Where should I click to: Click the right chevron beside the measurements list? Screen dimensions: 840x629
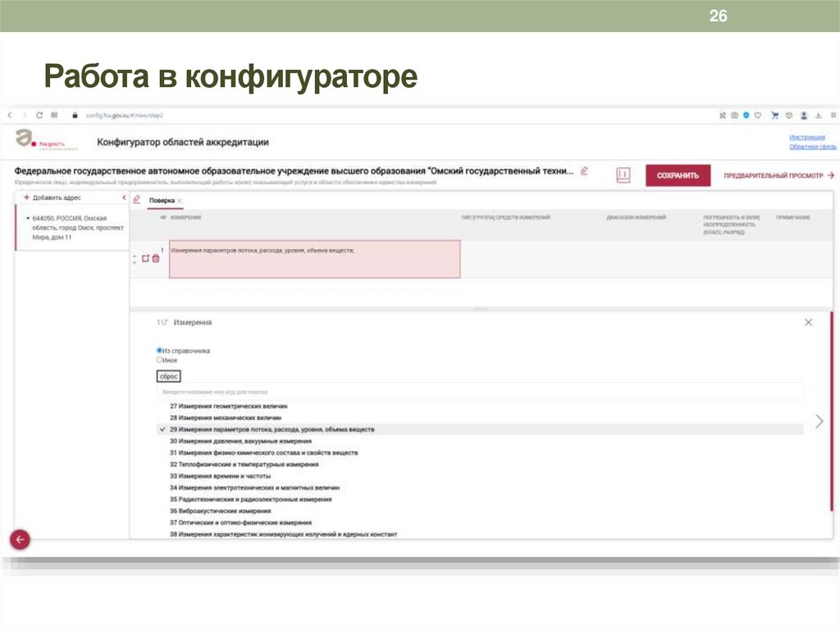pyautogui.click(x=819, y=422)
